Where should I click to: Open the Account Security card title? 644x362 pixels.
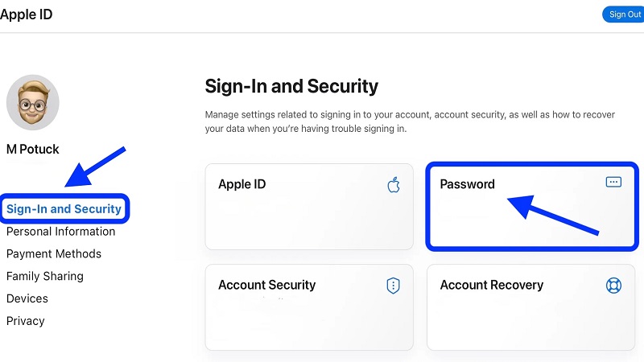pyautogui.click(x=266, y=285)
